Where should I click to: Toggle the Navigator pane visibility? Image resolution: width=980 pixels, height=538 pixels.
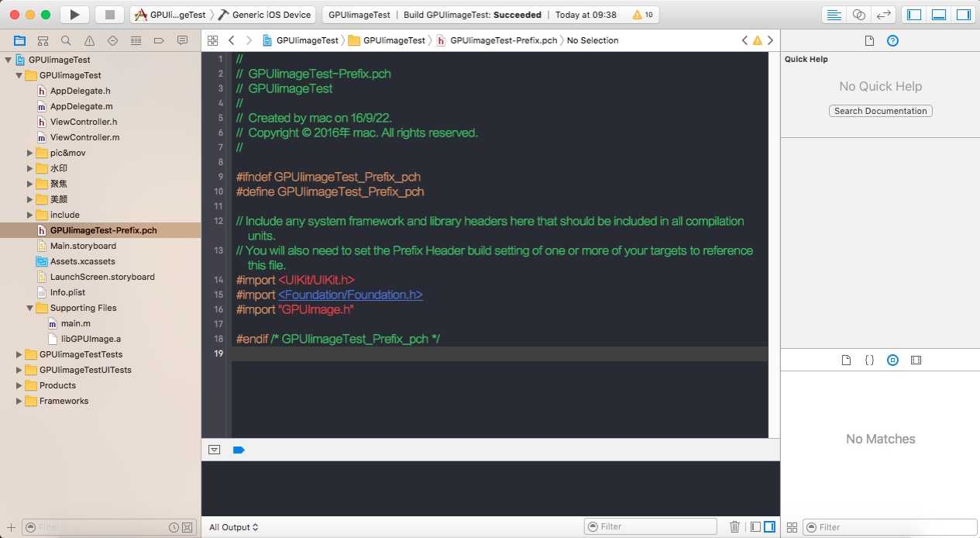(914, 14)
